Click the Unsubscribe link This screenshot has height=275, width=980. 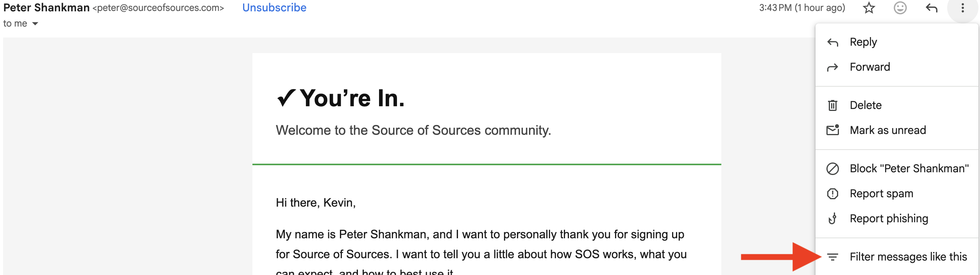click(274, 8)
